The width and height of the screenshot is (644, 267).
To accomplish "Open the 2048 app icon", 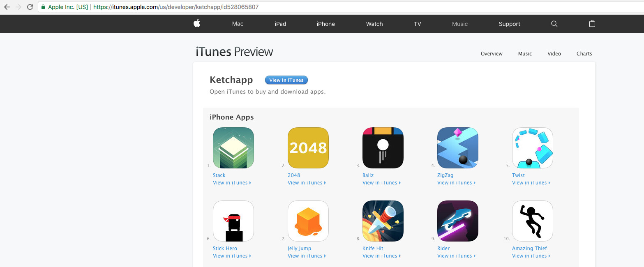I will point(308,148).
